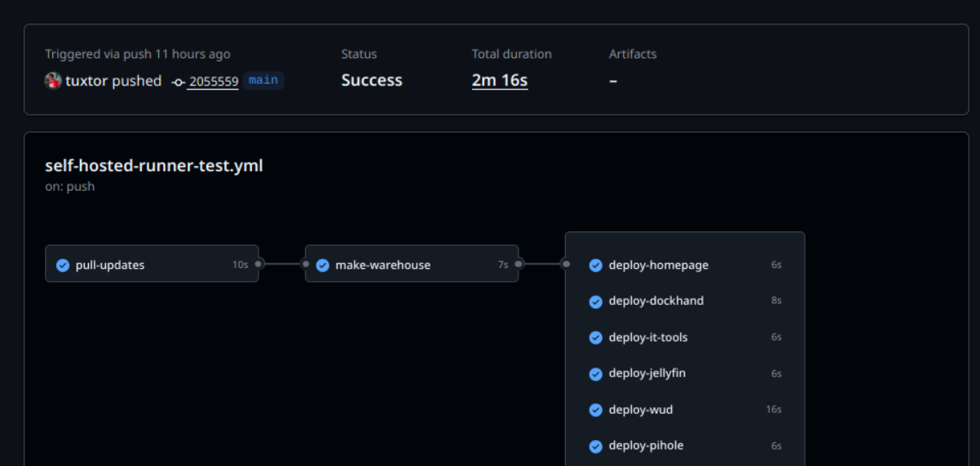Click the input connector dot on deploy group
Screen dimensions: 980x466
click(x=565, y=264)
